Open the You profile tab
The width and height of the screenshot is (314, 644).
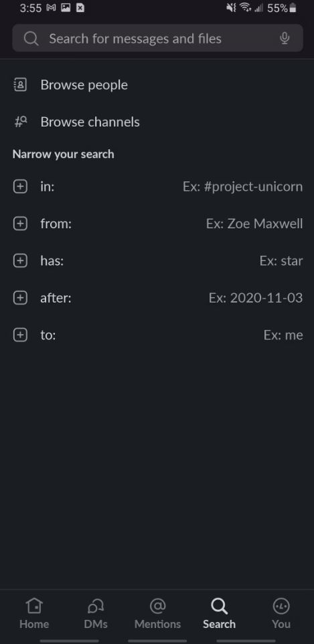click(x=281, y=614)
